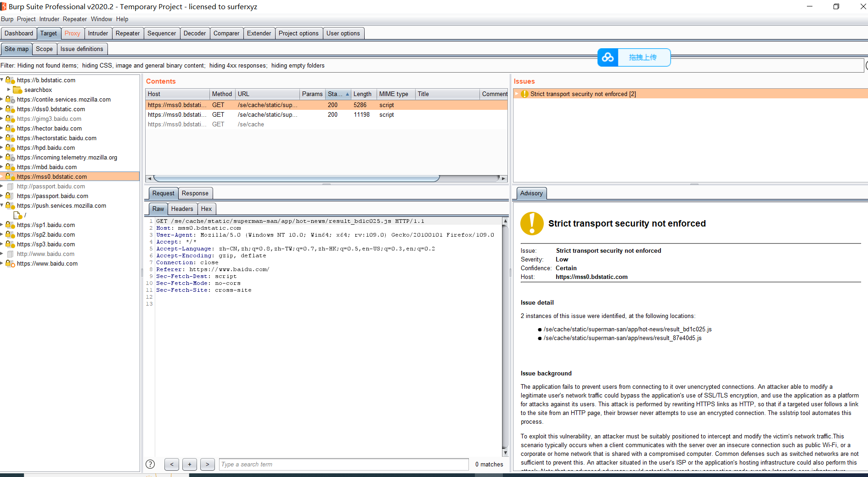Image resolution: width=868 pixels, height=477 pixels.
Task: Click the Host column header
Action: (x=177, y=94)
